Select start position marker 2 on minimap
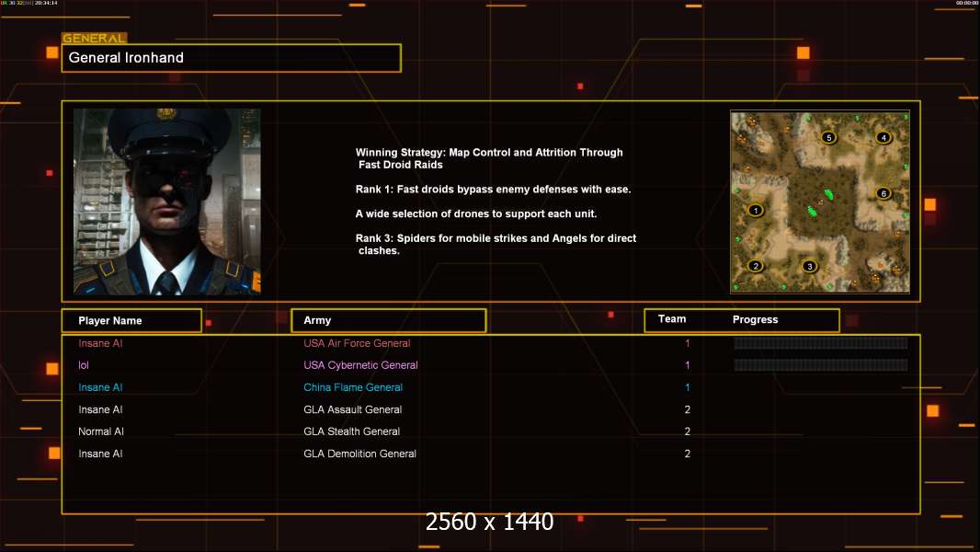This screenshot has height=552, width=980. pos(756,266)
